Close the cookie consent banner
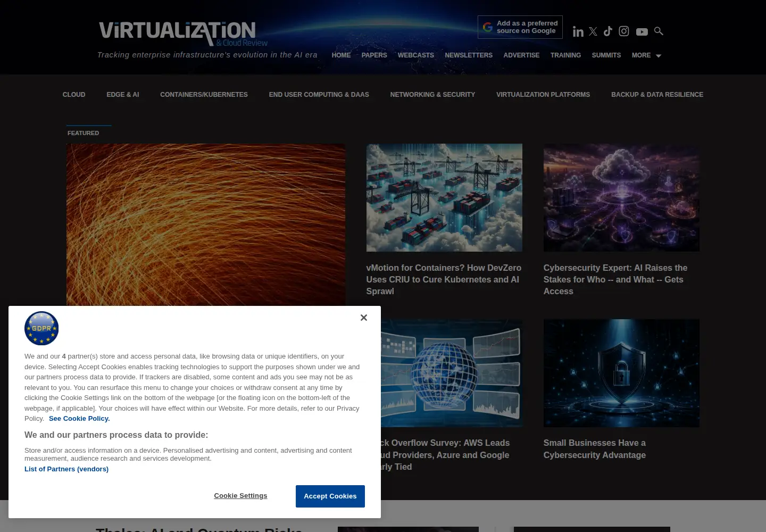The image size is (766, 532). point(364,318)
